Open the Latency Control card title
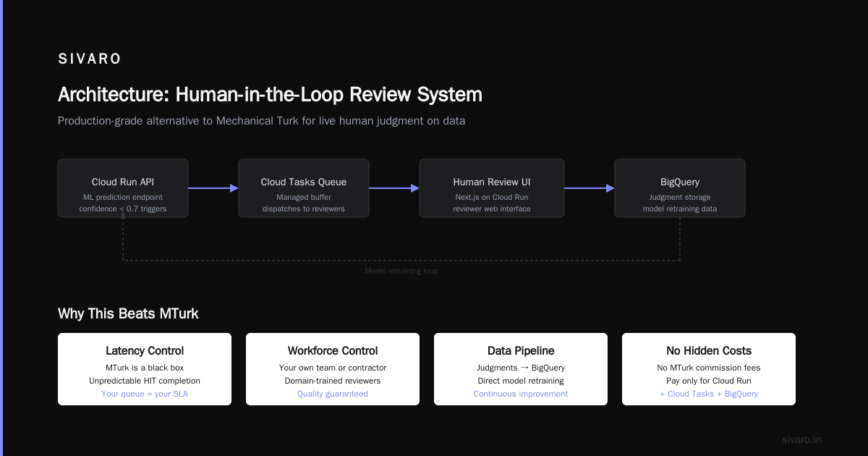The width and height of the screenshot is (868, 456). tap(145, 351)
